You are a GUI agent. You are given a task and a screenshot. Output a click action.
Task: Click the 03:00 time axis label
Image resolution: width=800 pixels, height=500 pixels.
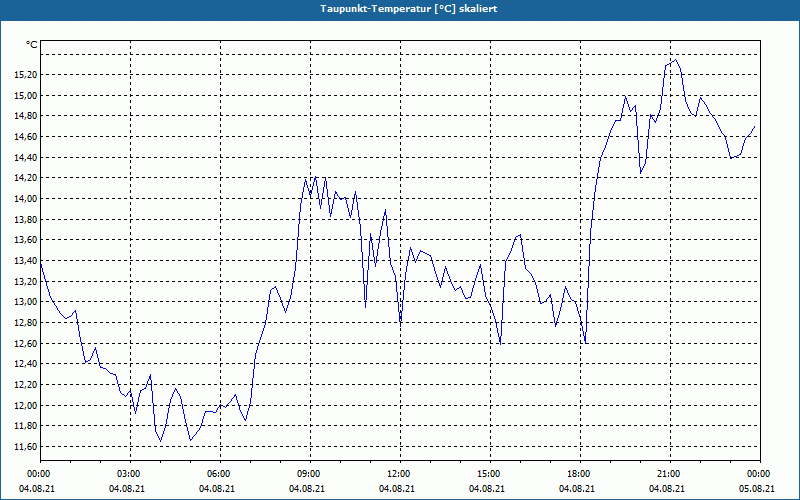click(x=127, y=474)
